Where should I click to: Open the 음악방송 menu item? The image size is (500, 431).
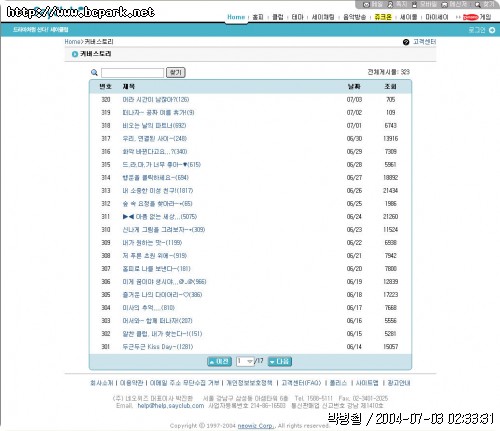coord(354,17)
